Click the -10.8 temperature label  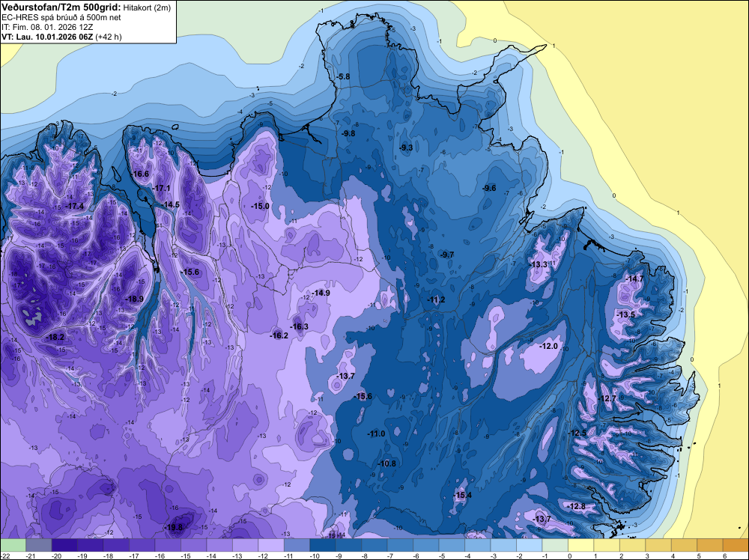[387, 463]
